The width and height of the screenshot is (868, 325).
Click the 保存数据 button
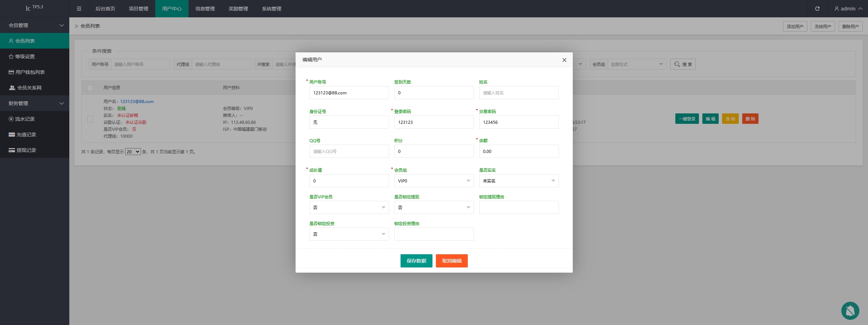click(416, 261)
